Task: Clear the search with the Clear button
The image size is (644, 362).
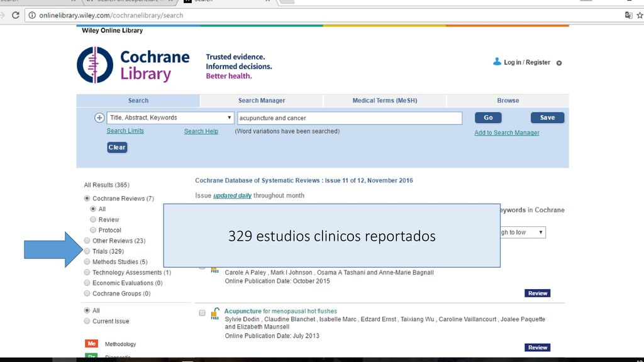Action: tap(117, 147)
